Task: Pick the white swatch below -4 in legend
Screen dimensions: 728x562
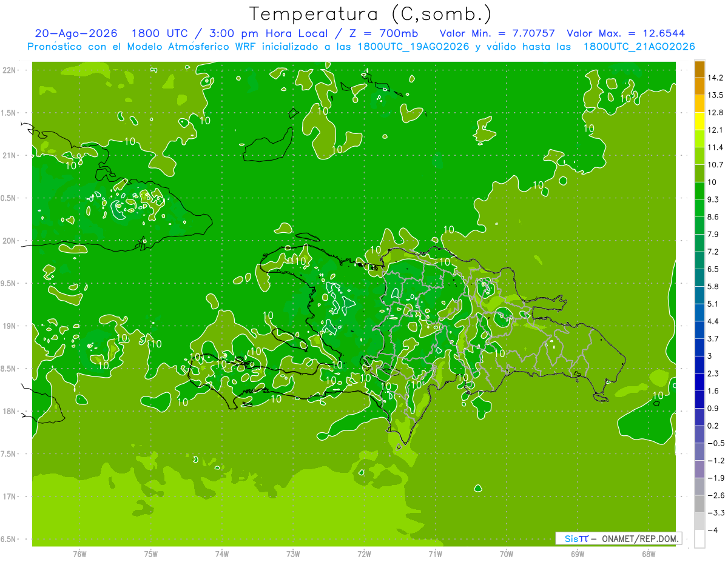Action: [699, 539]
